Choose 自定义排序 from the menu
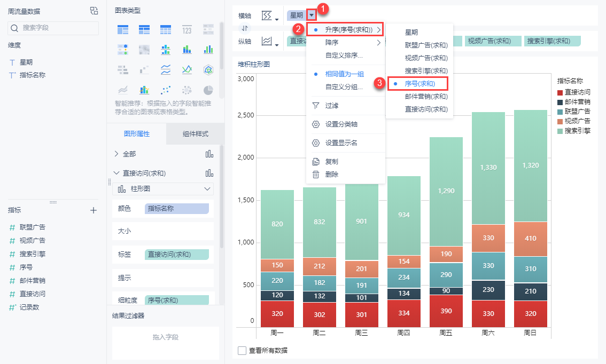This screenshot has height=364, width=606. tap(344, 55)
